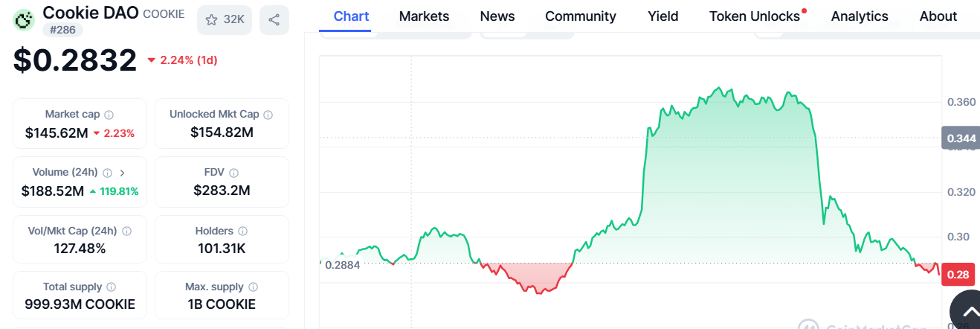Add Cookie DAO to watchlist star
This screenshot has width=980, height=329.
(x=225, y=20)
